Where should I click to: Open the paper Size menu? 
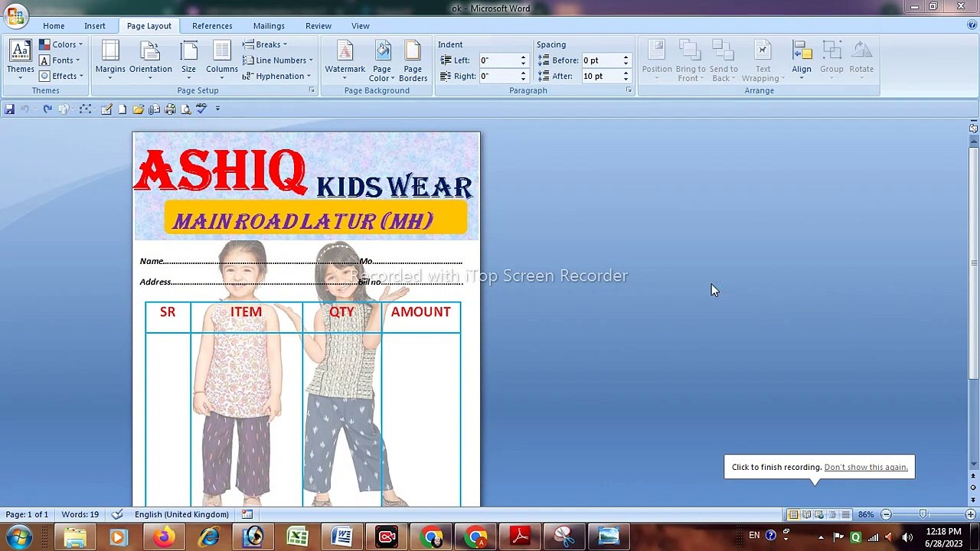click(188, 60)
